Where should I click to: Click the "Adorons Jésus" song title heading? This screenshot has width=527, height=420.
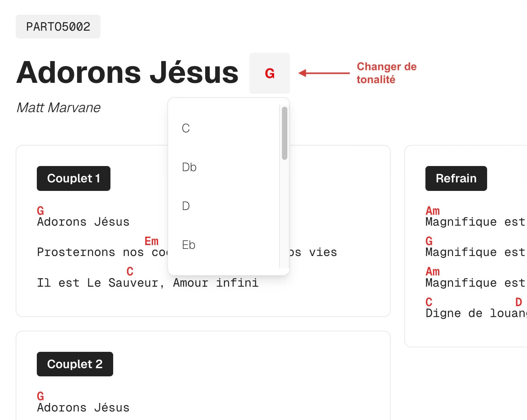[127, 72]
